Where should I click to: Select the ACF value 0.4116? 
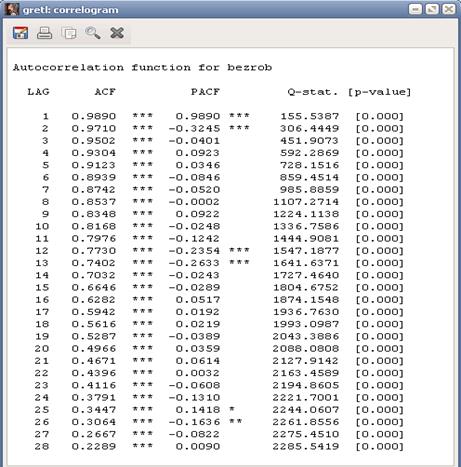point(94,385)
